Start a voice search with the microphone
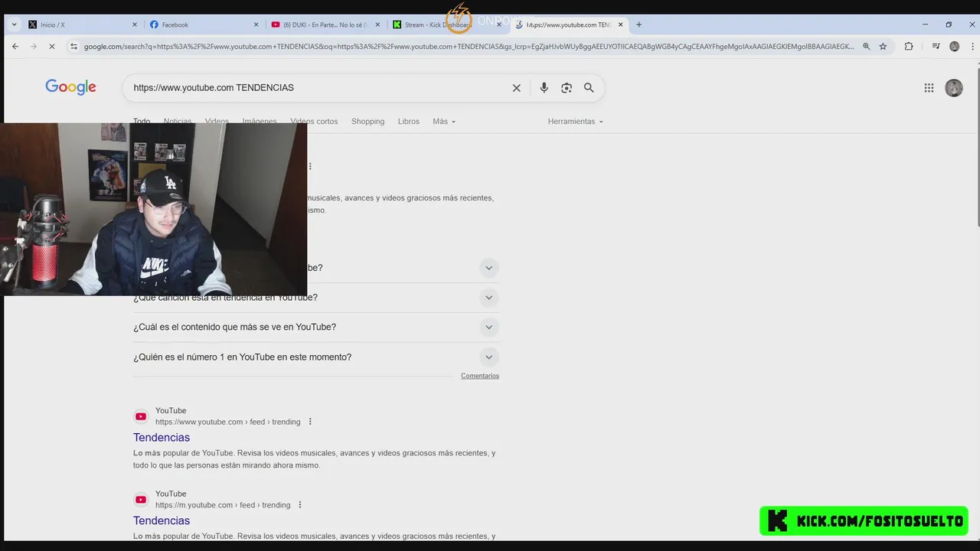 (544, 88)
